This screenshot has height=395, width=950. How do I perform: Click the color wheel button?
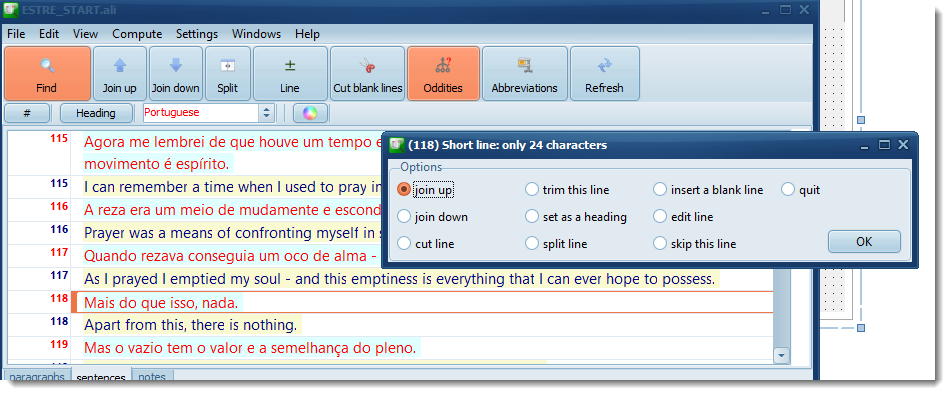(310, 113)
